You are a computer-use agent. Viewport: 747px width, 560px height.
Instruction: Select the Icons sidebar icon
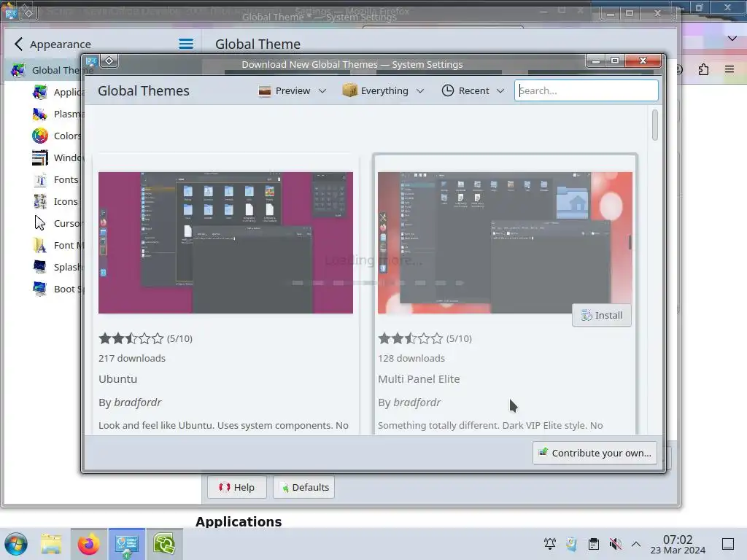40,201
